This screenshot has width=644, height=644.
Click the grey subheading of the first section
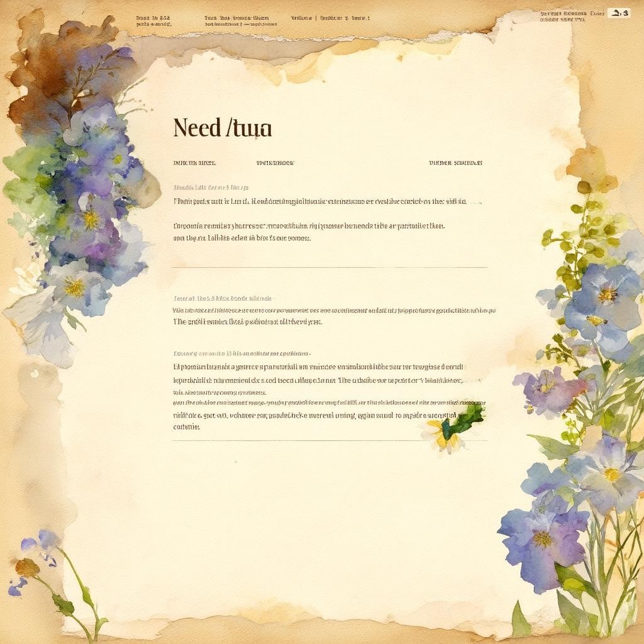(x=211, y=187)
